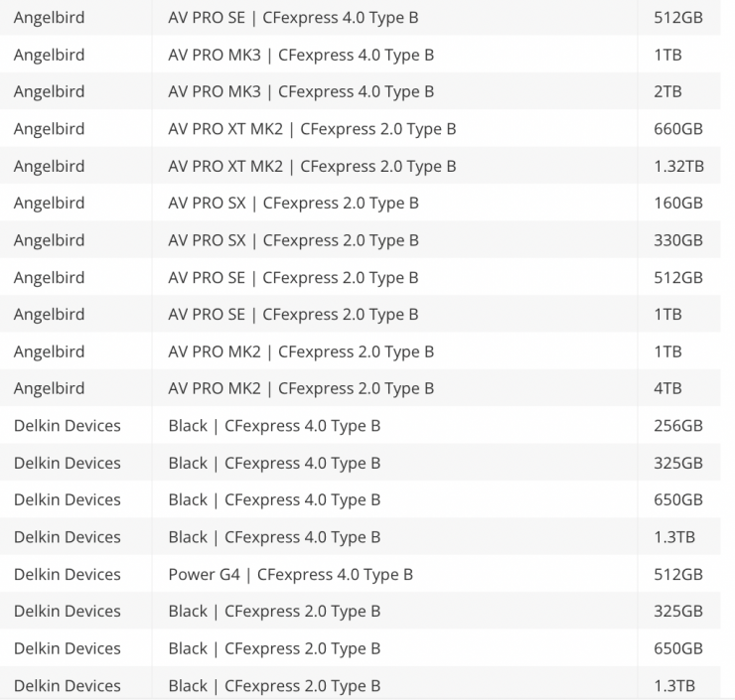Click the Delkin Power G4 512GB capacity
This screenshot has height=700, width=735.
[x=678, y=574]
